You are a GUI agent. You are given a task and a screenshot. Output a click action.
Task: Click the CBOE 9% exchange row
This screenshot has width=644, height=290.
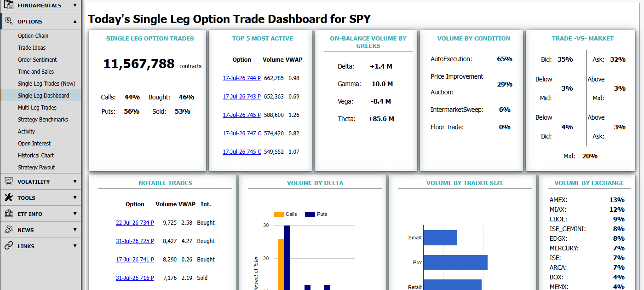pyautogui.click(x=587, y=219)
